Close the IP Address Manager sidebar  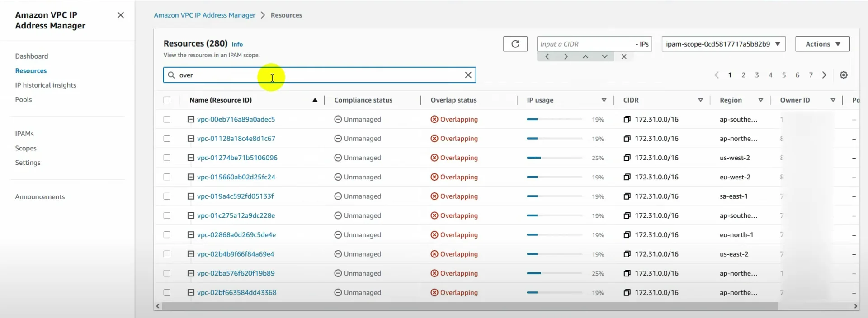pyautogui.click(x=120, y=15)
